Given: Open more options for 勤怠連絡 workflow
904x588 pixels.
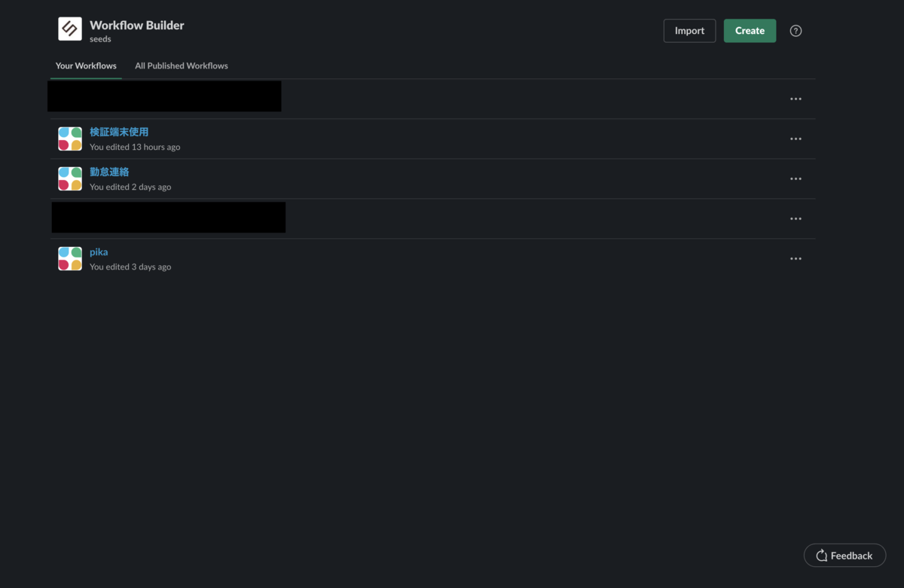Looking at the screenshot, I should tap(796, 178).
